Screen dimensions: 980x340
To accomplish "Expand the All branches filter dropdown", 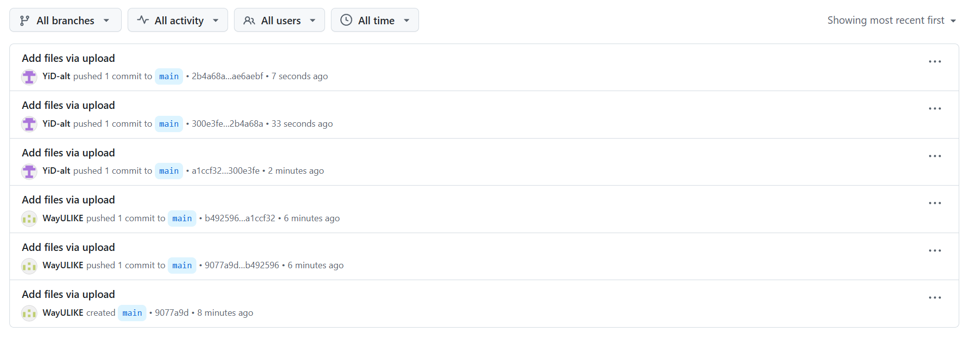I will click(65, 20).
